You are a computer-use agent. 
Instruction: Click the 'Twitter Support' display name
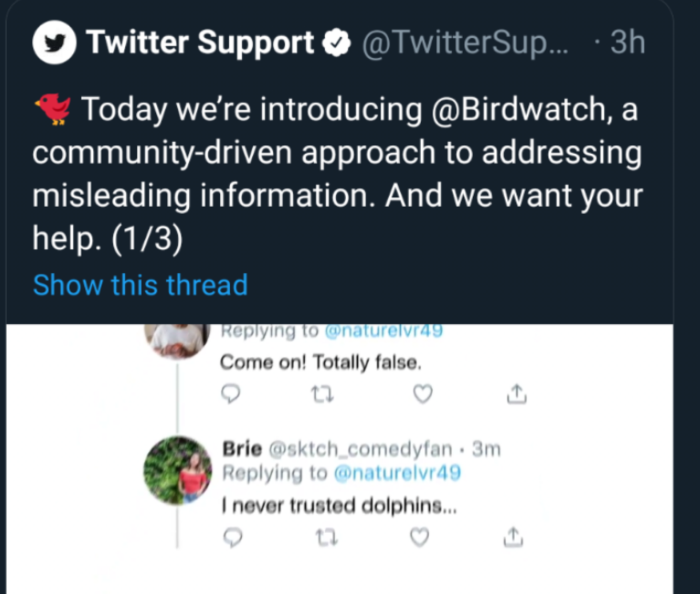[x=200, y=43]
